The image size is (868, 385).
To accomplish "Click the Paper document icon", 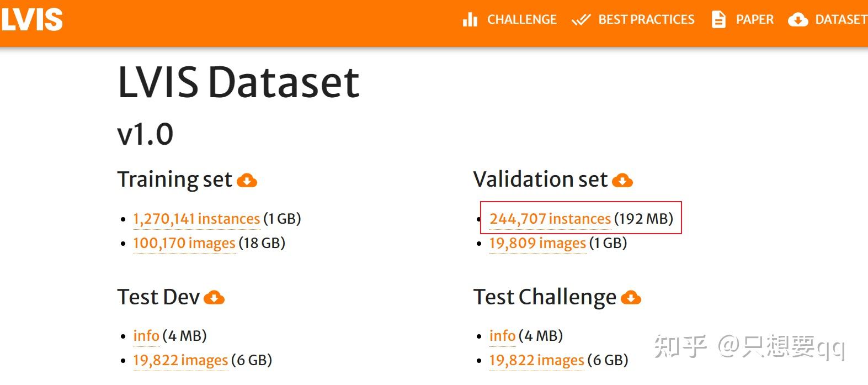I will point(718,20).
